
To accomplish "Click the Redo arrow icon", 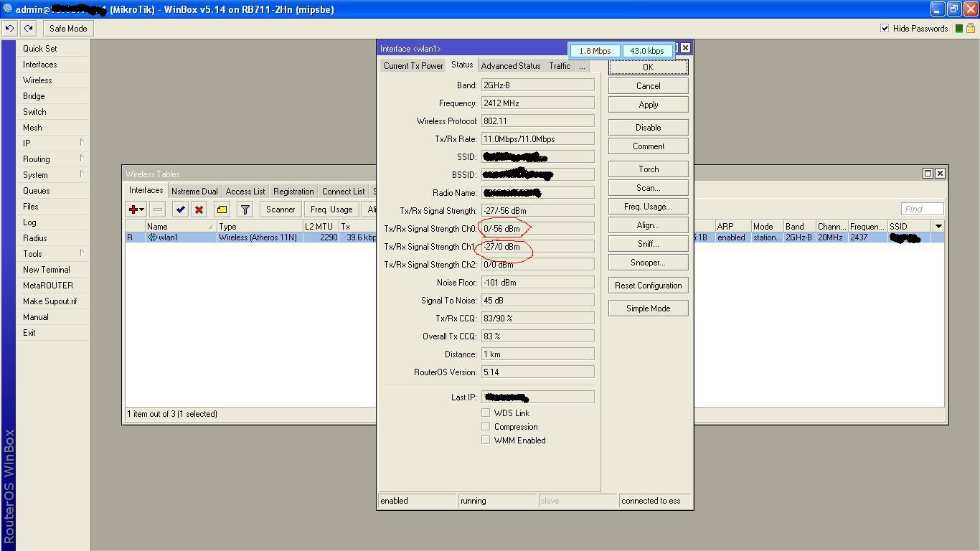I will (28, 29).
